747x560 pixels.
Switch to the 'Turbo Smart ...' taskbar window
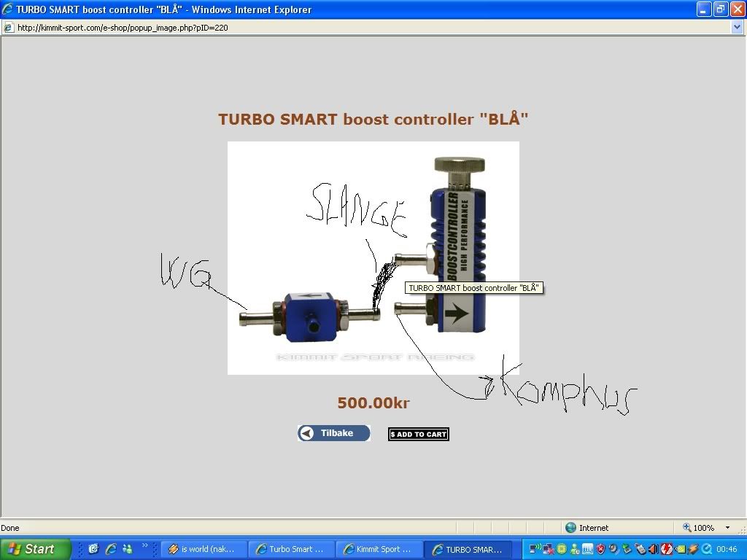[x=292, y=549]
